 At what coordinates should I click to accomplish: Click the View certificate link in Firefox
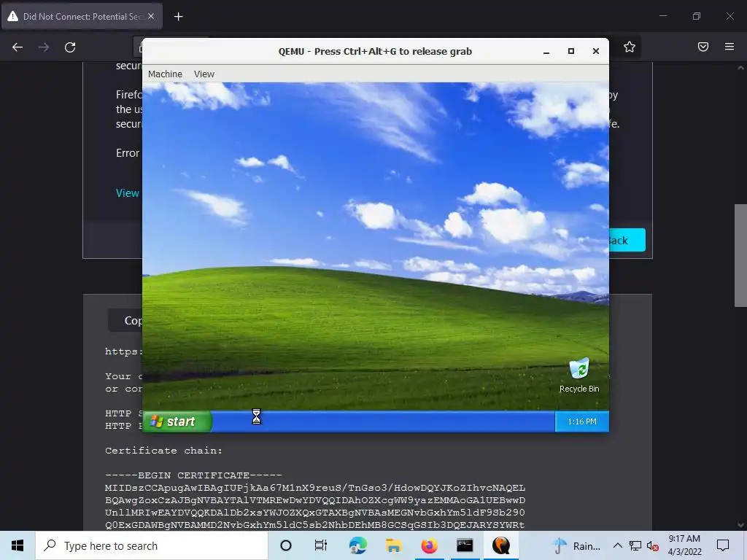pos(127,192)
